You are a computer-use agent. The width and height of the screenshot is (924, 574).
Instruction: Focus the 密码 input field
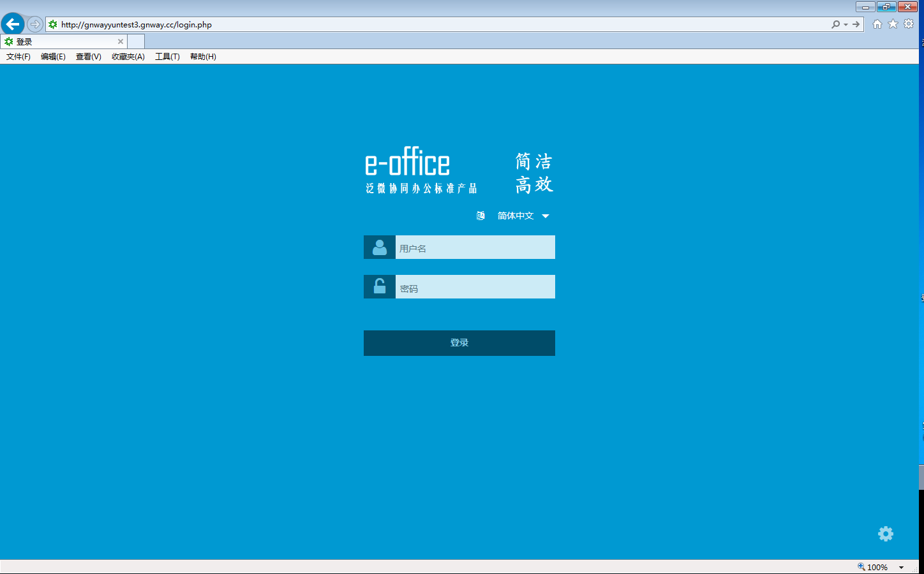[x=475, y=287]
